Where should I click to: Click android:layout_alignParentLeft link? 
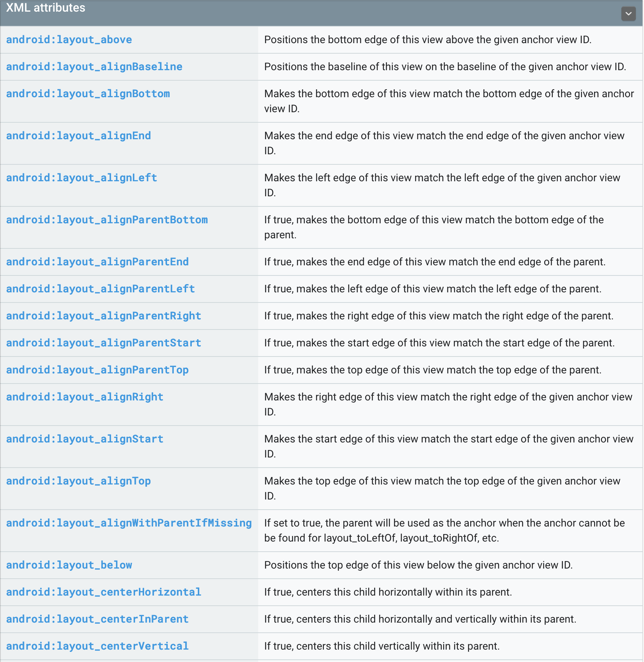101,289
